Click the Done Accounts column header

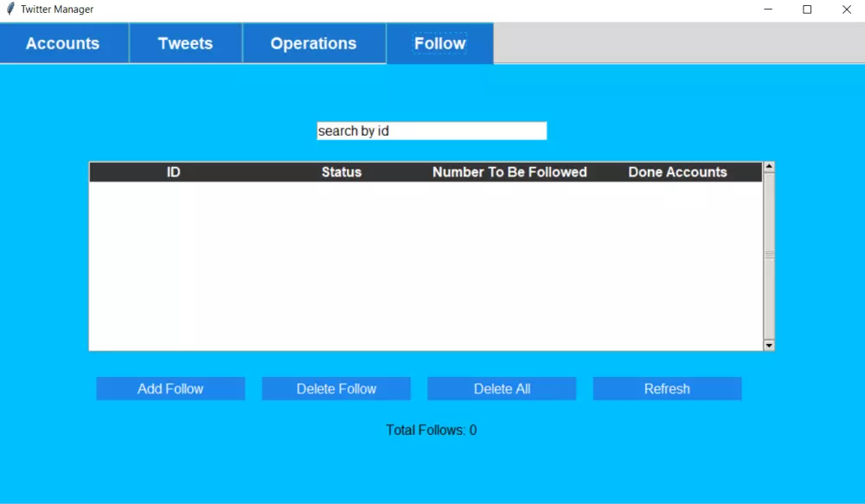coord(678,172)
